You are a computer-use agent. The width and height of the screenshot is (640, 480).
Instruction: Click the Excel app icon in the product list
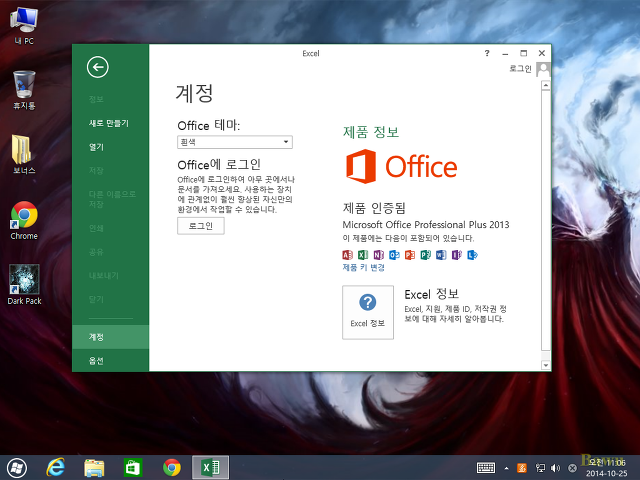(363, 255)
